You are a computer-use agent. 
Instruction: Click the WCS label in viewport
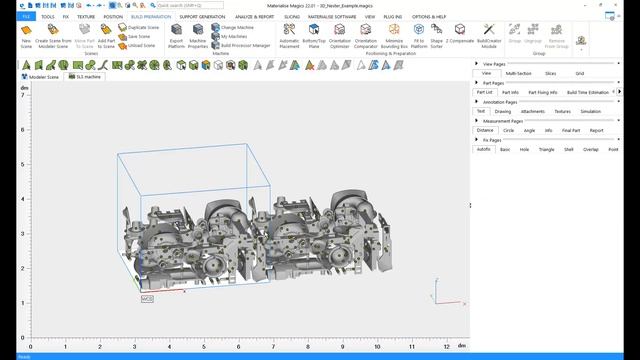point(147,299)
